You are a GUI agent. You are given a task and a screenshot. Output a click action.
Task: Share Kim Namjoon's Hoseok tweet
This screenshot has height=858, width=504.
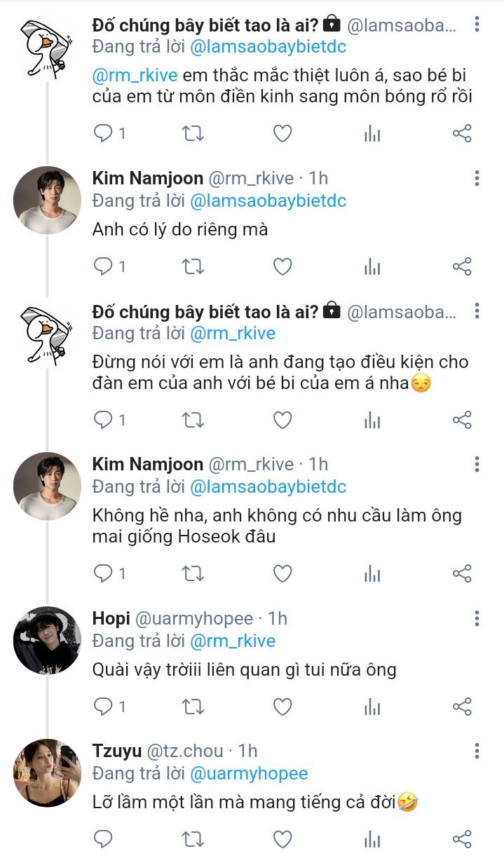click(462, 574)
